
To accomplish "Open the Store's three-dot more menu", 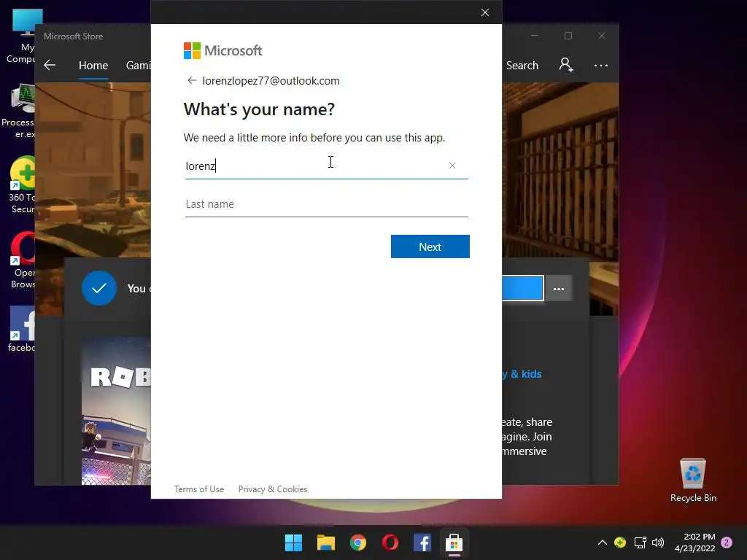I will pos(601,65).
